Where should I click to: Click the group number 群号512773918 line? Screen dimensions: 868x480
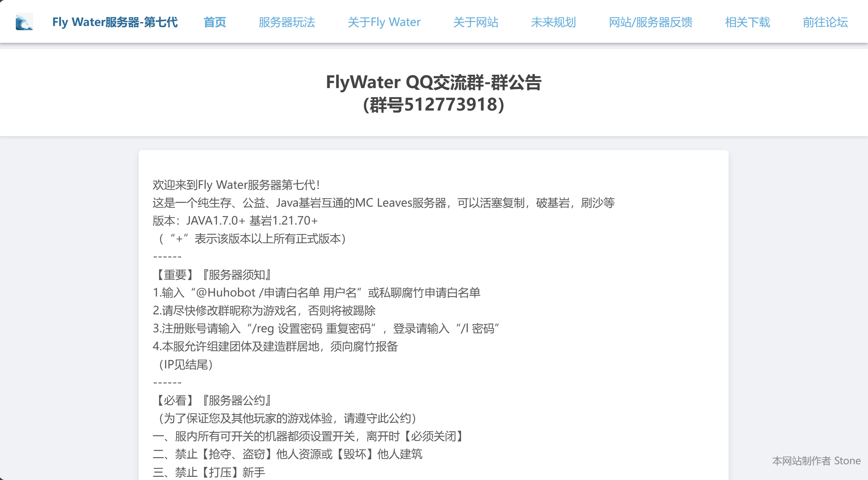(433, 105)
